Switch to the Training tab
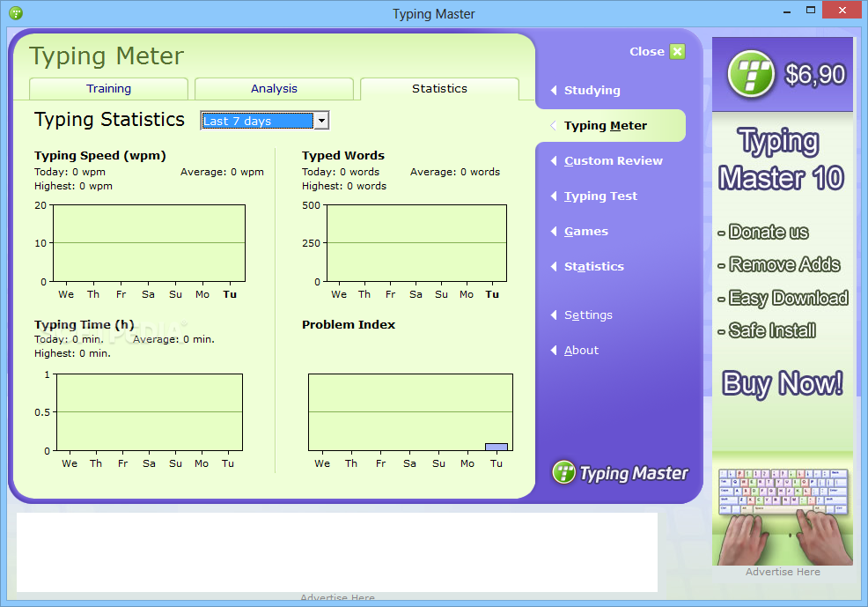The height and width of the screenshot is (607, 868). 108,89
